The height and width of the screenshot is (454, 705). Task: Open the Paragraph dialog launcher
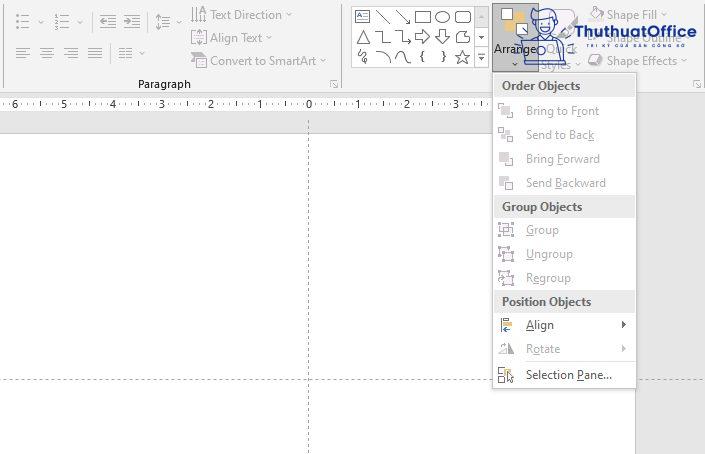click(334, 84)
